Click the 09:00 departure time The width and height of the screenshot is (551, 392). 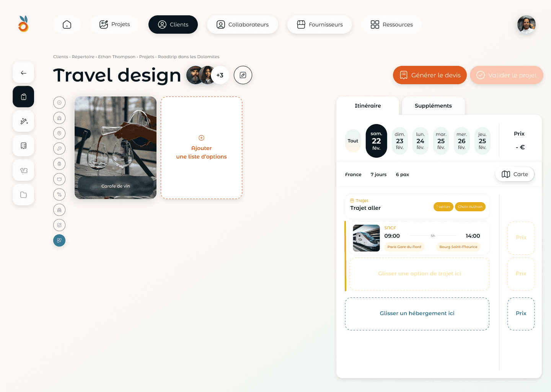click(x=392, y=236)
